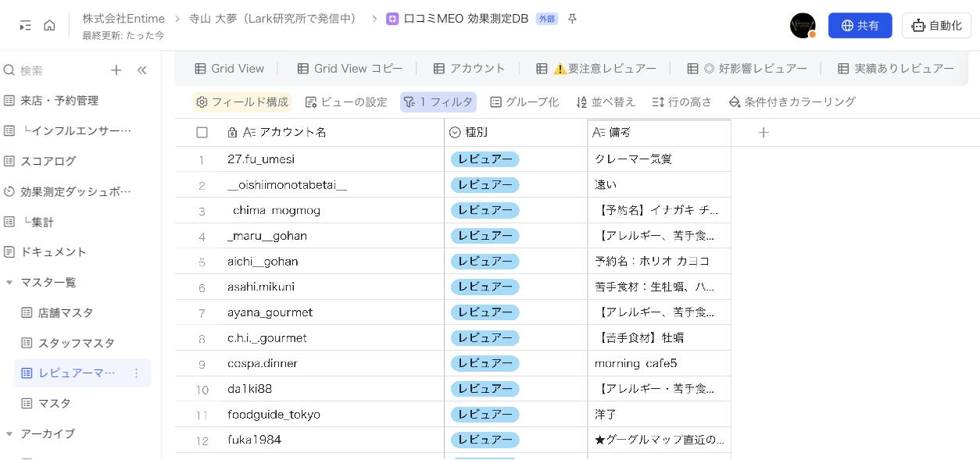Screen dimensions: 980x460
Task: Select cell foodguide_tokyo
Action: coord(333,415)
